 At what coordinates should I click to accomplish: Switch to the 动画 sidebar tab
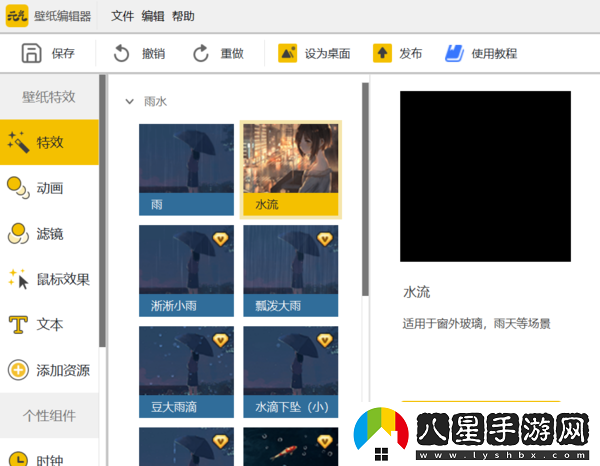point(49,188)
